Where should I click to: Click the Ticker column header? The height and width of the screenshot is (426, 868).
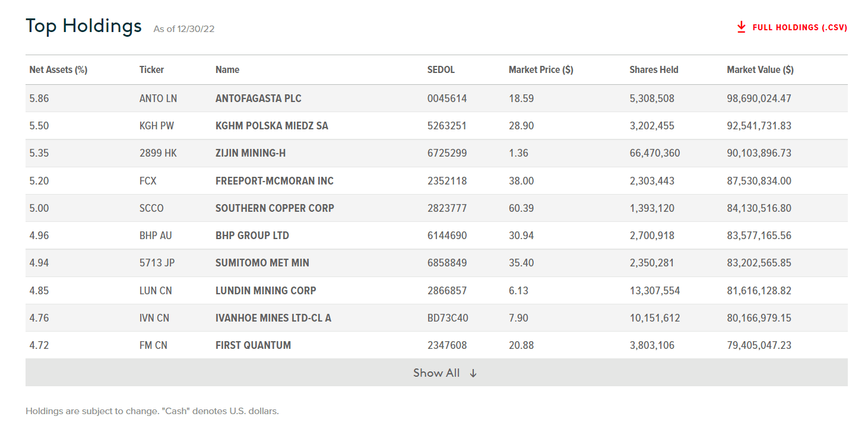tap(151, 69)
